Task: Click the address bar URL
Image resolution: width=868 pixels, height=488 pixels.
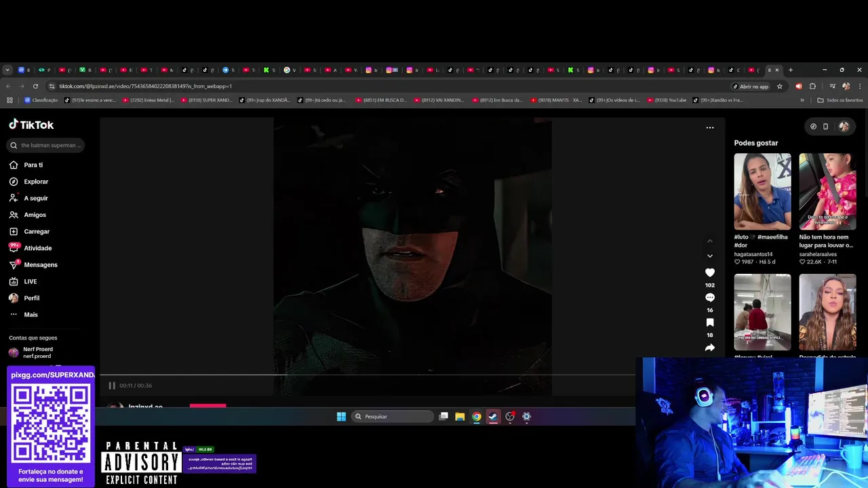Action: (145, 86)
